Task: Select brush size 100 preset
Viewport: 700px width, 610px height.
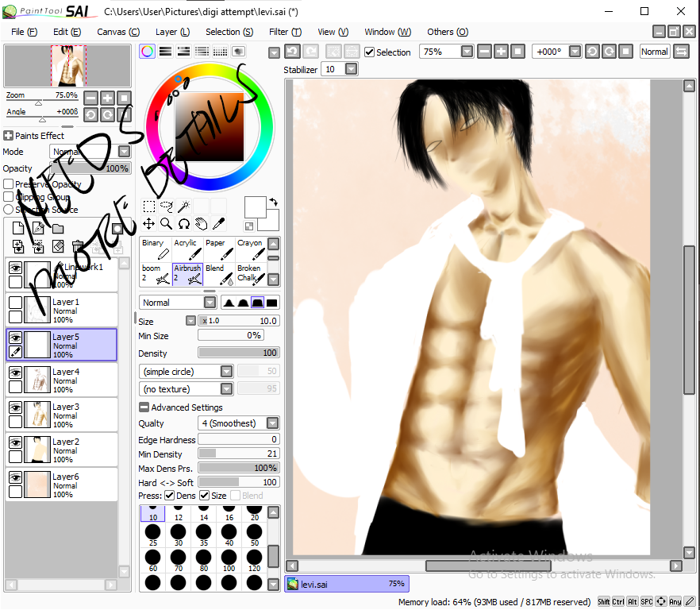Action: pos(229,561)
